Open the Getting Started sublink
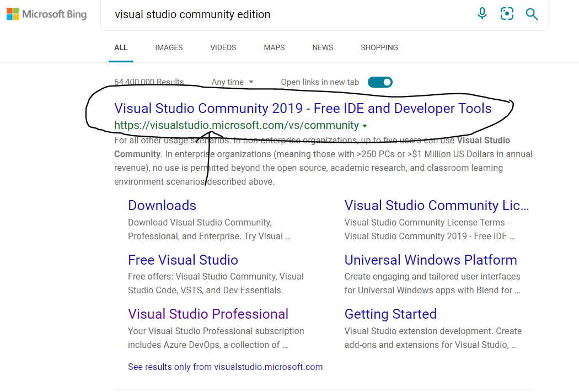The image size is (579, 392). (x=390, y=314)
